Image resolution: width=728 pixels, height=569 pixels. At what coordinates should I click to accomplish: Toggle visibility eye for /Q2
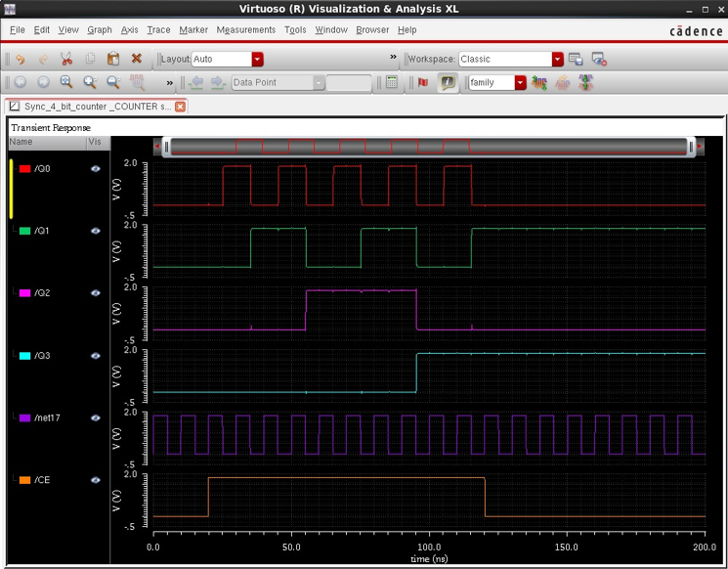(96, 293)
